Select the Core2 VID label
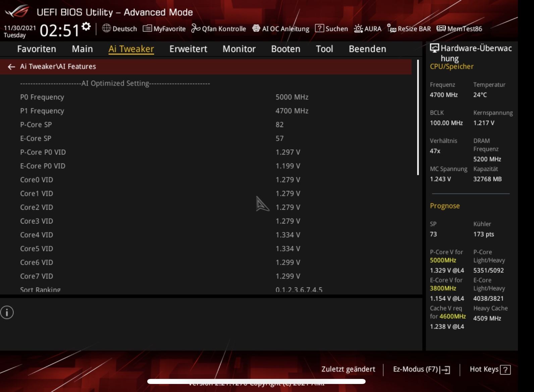This screenshot has height=392, width=534. (37, 207)
